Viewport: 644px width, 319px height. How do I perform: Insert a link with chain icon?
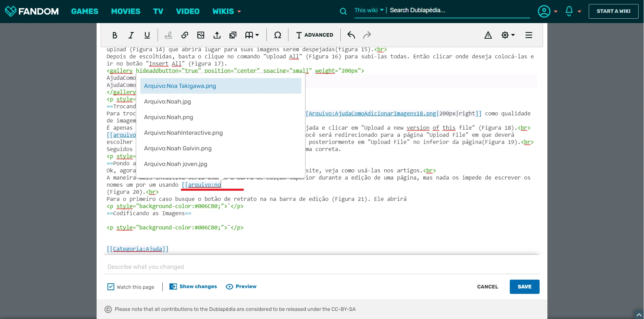pyautogui.click(x=185, y=35)
